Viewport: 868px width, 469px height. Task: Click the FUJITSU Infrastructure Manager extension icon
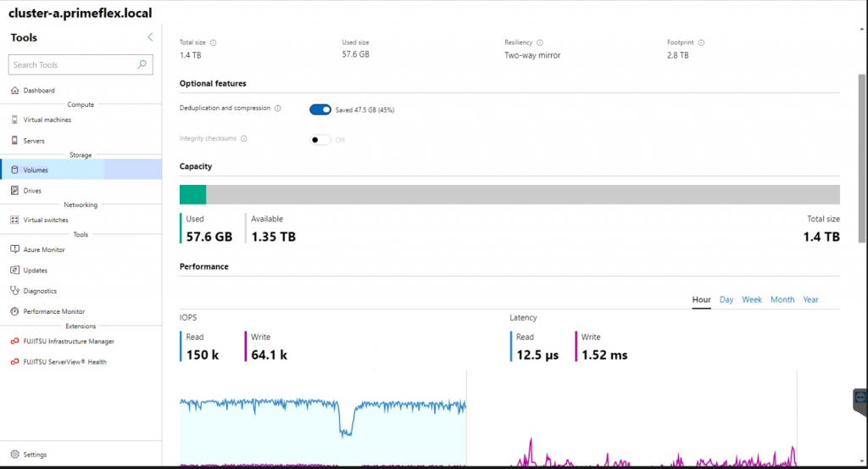14,342
